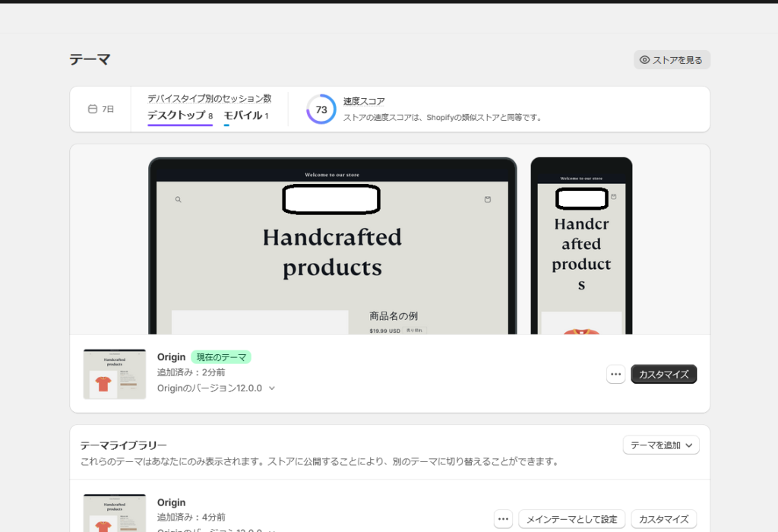Click the cart icon in desktop preview
This screenshot has width=778, height=532.
click(x=487, y=200)
